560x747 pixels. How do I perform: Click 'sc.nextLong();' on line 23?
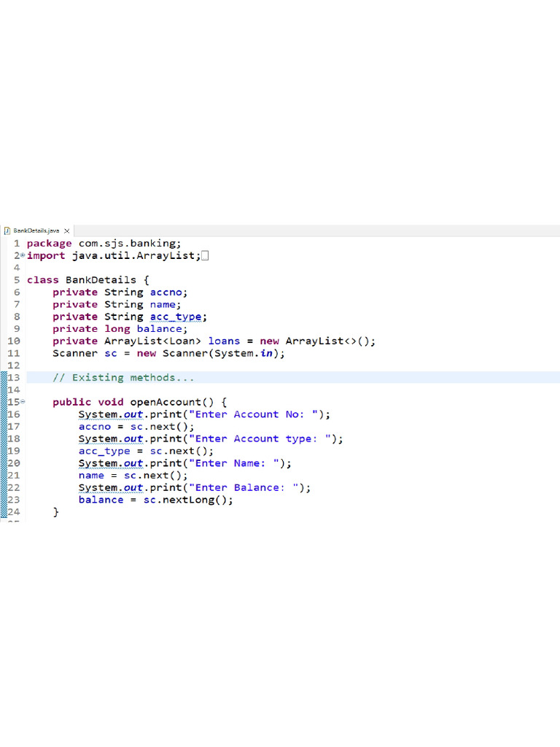tap(188, 500)
